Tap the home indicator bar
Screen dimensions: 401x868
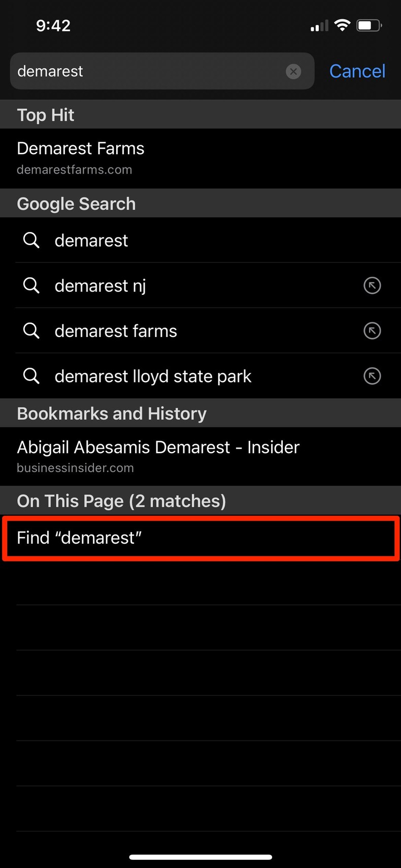(201, 857)
